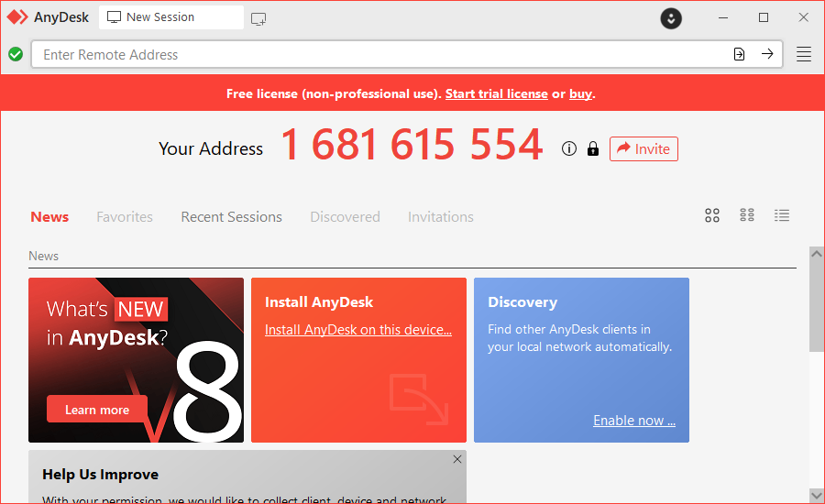Open the News tab
The image size is (825, 504).
(x=49, y=217)
